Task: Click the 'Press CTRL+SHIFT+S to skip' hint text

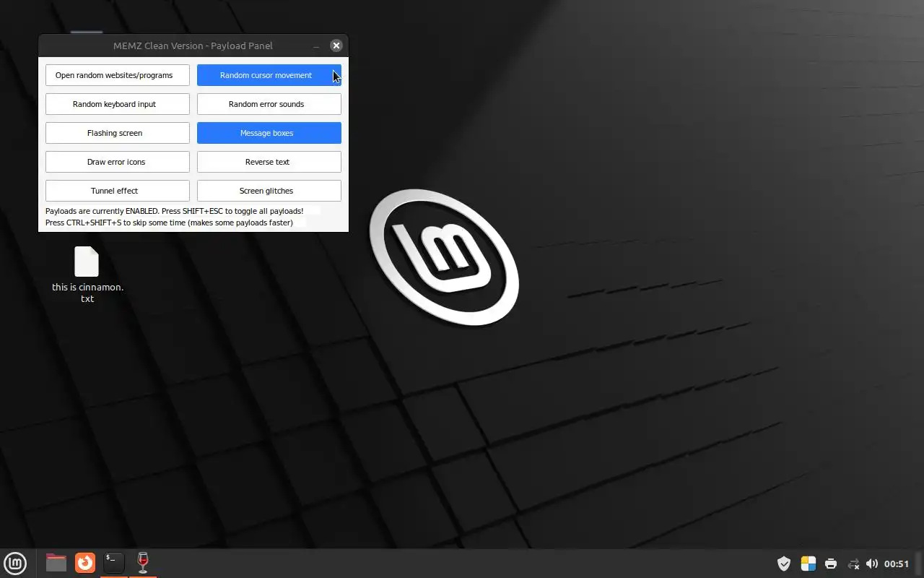Action: pyautogui.click(x=169, y=223)
